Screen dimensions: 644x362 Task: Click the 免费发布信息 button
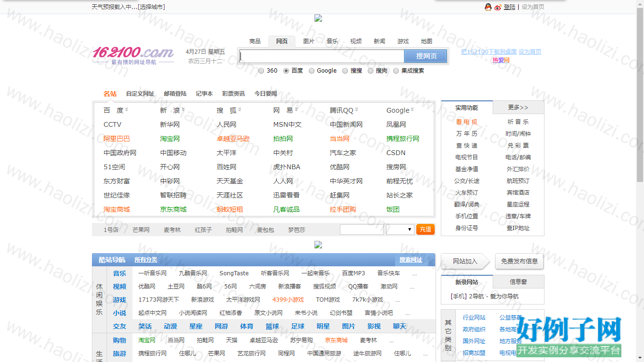click(519, 262)
